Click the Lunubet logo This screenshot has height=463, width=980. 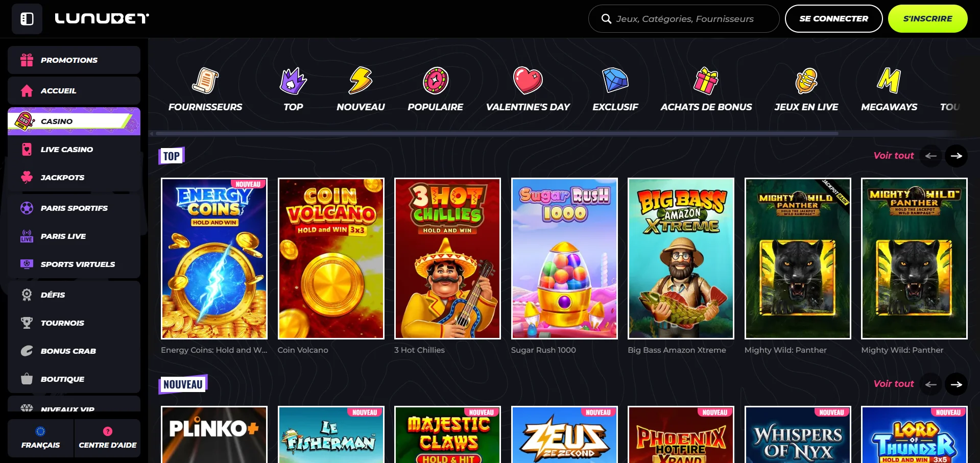102,19
